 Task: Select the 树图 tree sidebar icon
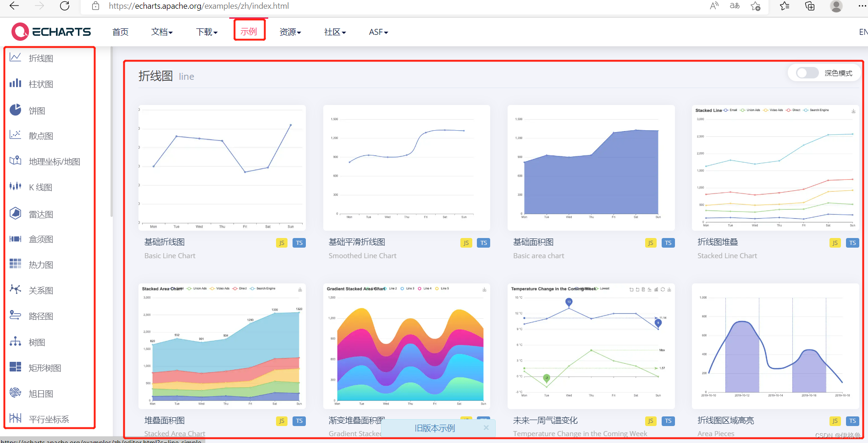coord(16,342)
